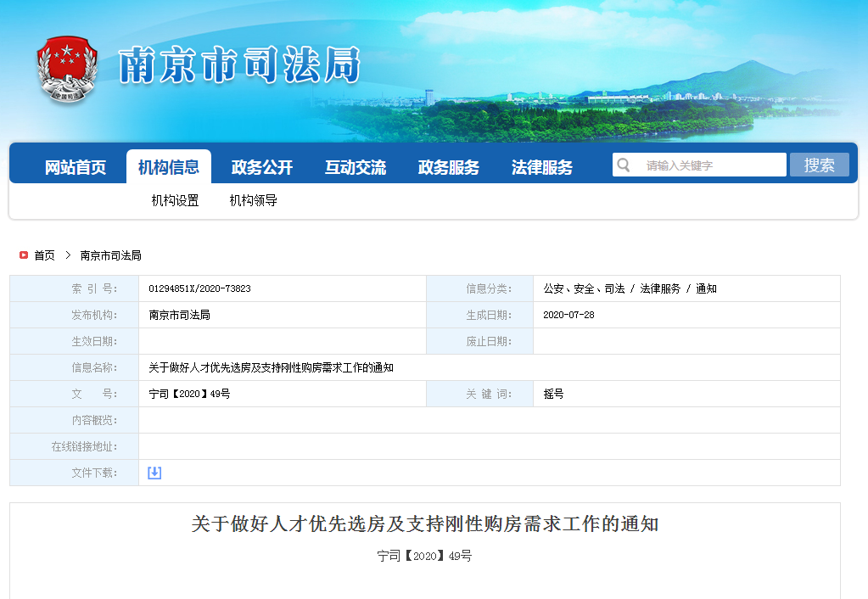Go to 互动交流 section

tap(356, 167)
